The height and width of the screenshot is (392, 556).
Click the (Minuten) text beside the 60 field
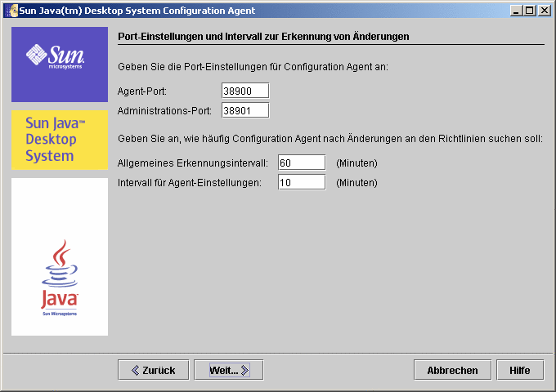(x=356, y=163)
